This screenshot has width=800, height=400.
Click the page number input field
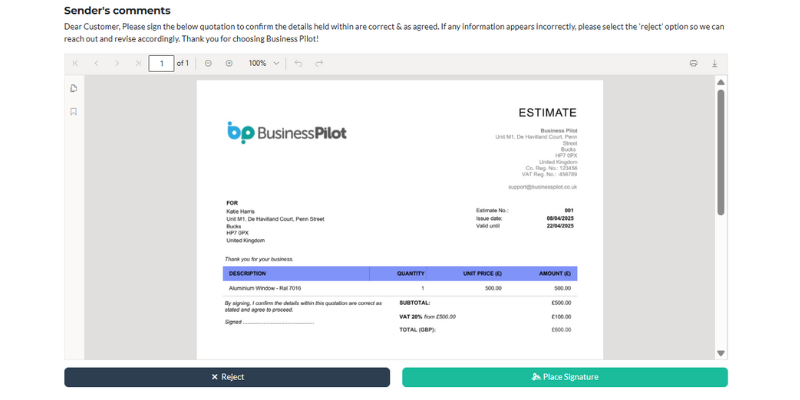[x=161, y=63]
